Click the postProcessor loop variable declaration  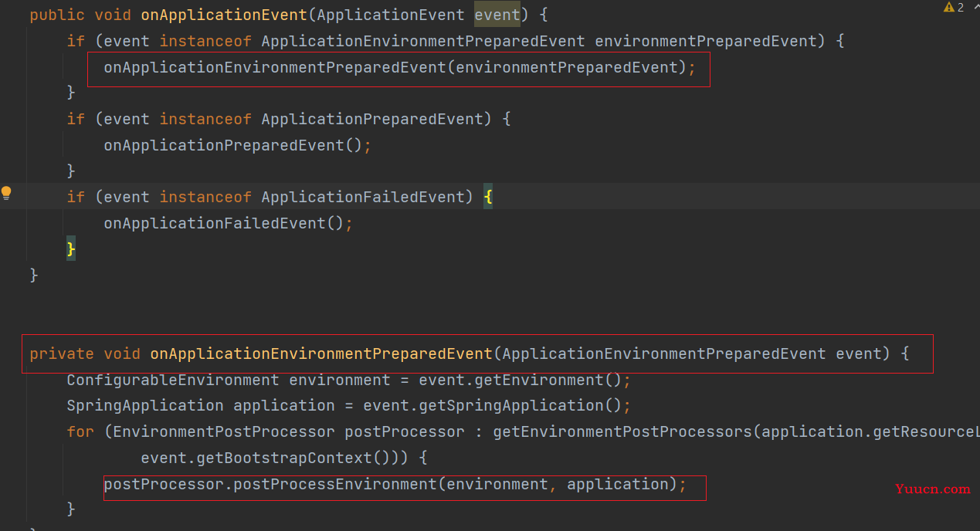[x=405, y=431]
